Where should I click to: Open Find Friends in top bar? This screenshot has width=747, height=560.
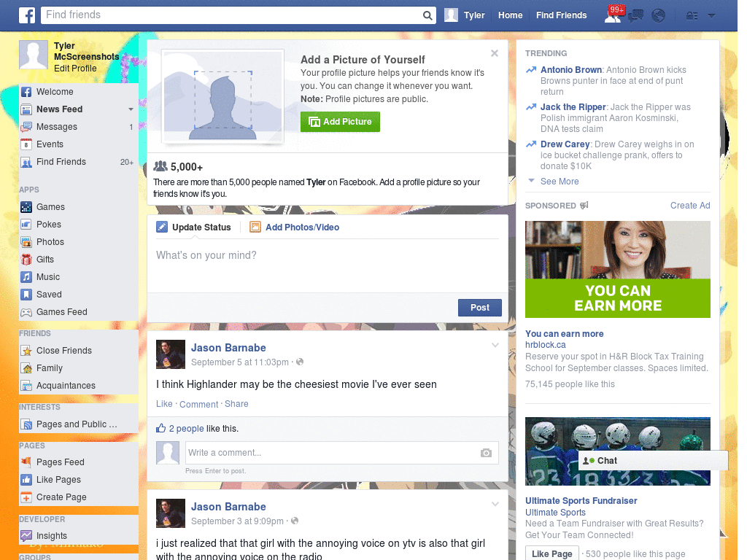(561, 15)
